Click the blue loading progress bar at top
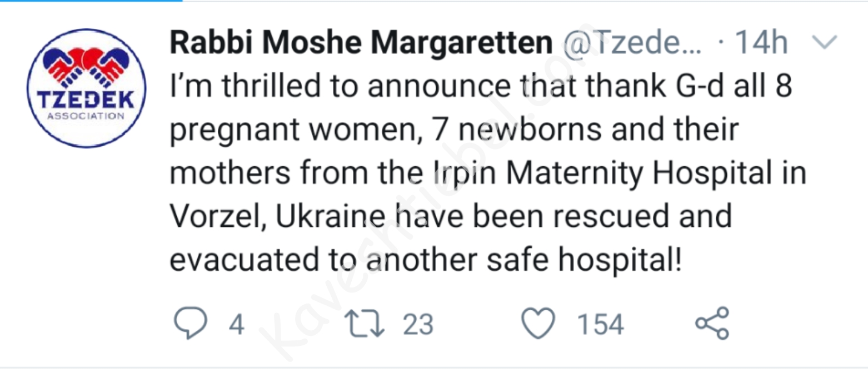The width and height of the screenshot is (868, 372). pos(91,1)
